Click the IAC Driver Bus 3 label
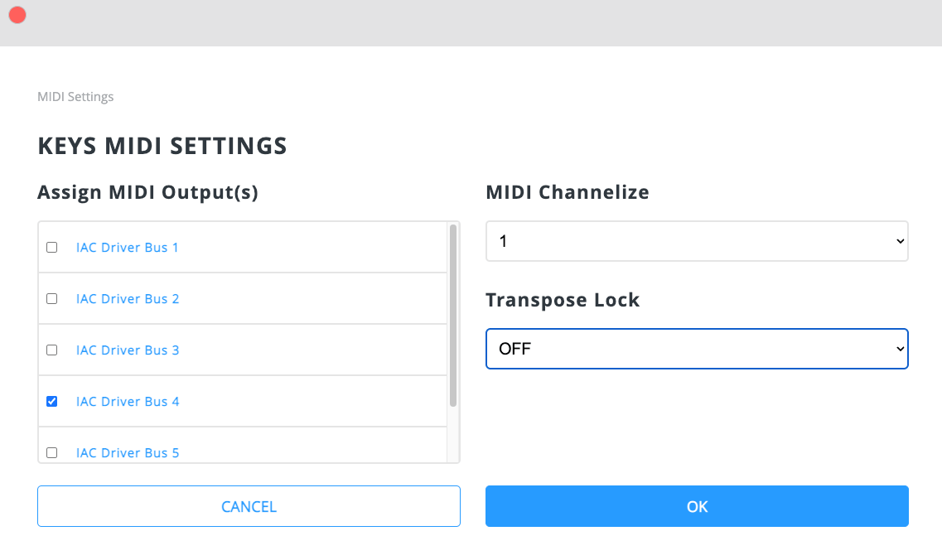 pyautogui.click(x=128, y=350)
